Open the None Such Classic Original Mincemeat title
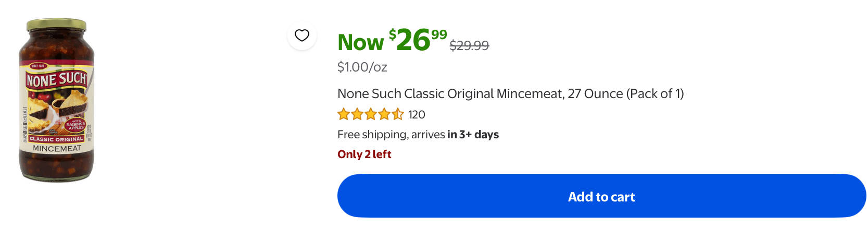The width and height of the screenshot is (868, 227). 510,94
